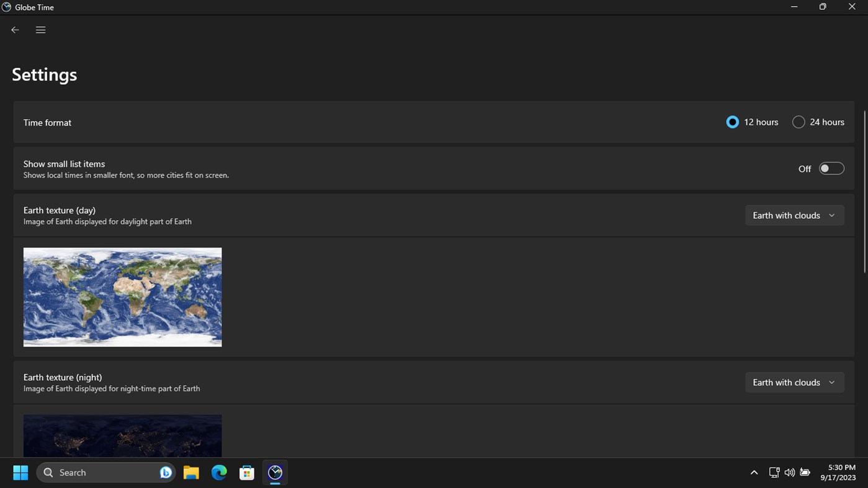Click the Windows Start button
The width and height of the screenshot is (868, 488).
[x=20, y=472]
